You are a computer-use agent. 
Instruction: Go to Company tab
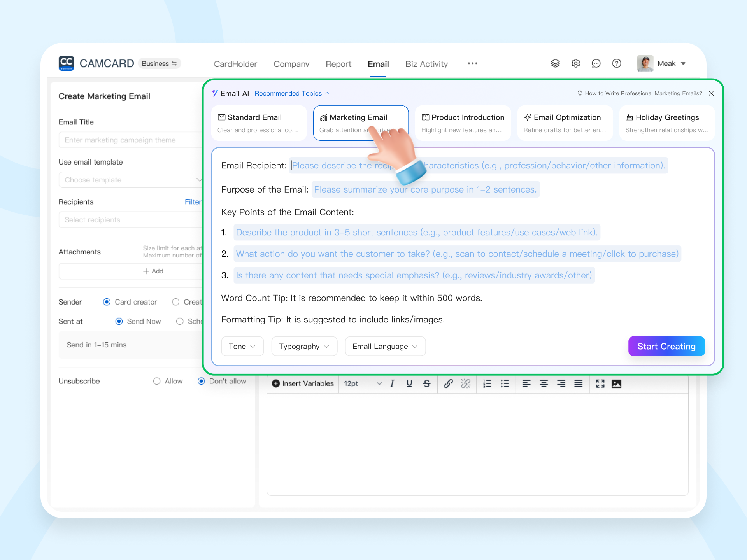point(291,64)
